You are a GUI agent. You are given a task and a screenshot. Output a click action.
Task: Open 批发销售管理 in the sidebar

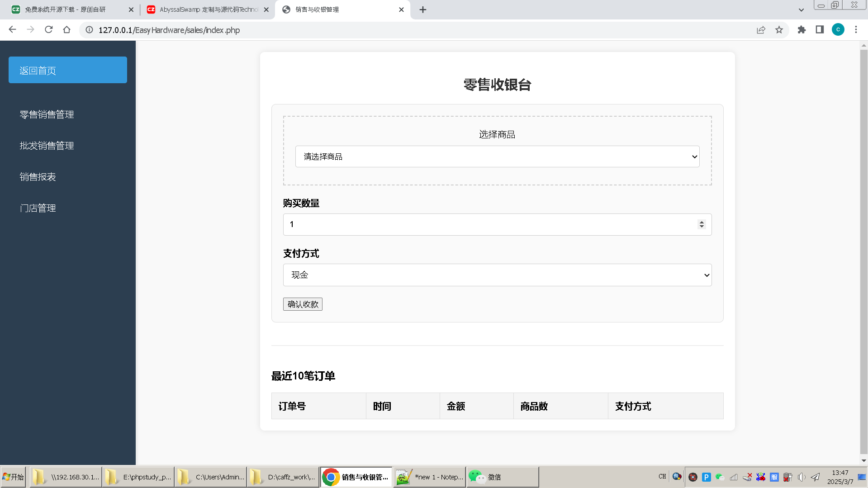(47, 146)
